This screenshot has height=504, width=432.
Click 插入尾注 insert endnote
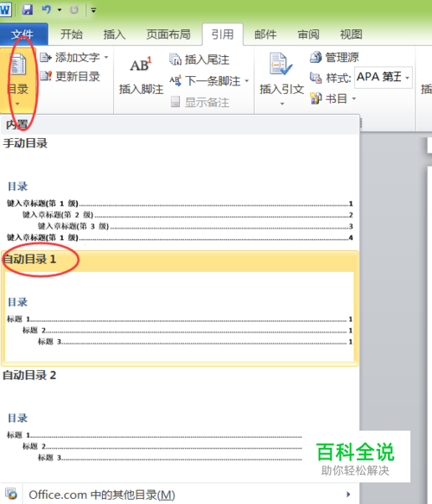(x=200, y=60)
